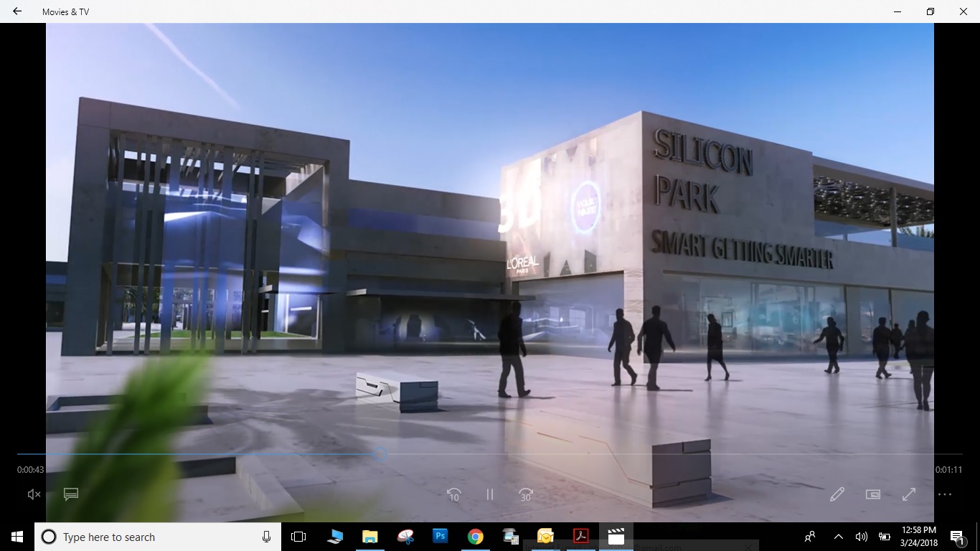Skip forward 30 seconds

pos(526,494)
